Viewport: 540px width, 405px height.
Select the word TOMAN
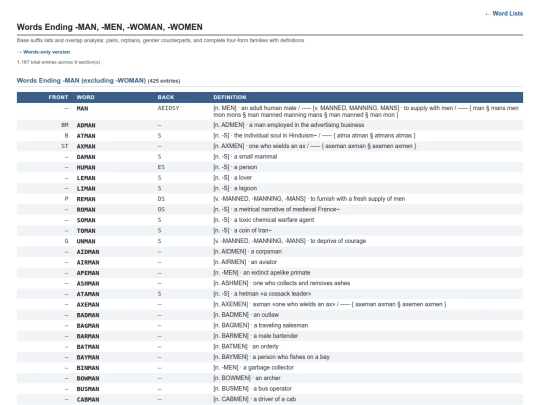point(86,231)
